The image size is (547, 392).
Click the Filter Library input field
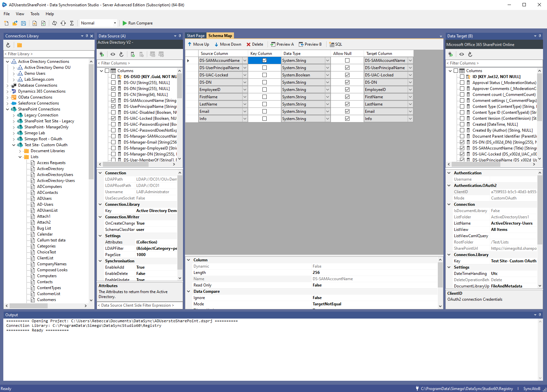[x=49, y=54]
